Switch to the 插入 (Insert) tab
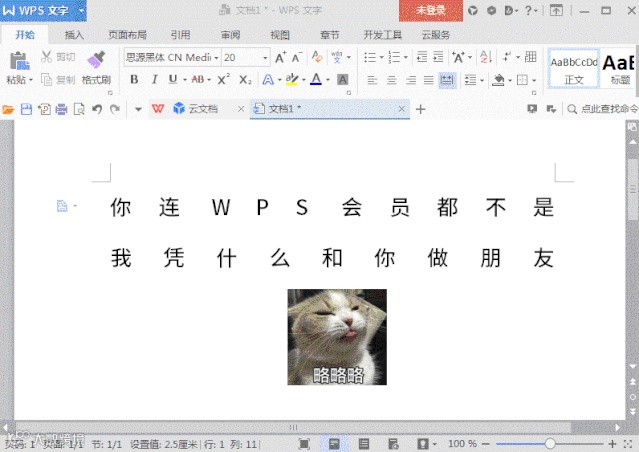Screen dimensions: 639x452 (x=74, y=35)
